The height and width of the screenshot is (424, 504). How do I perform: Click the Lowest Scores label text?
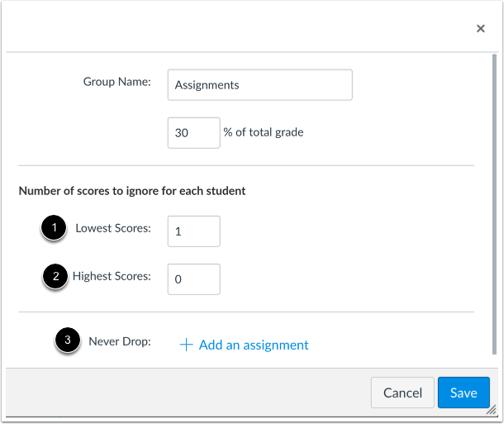tap(113, 228)
